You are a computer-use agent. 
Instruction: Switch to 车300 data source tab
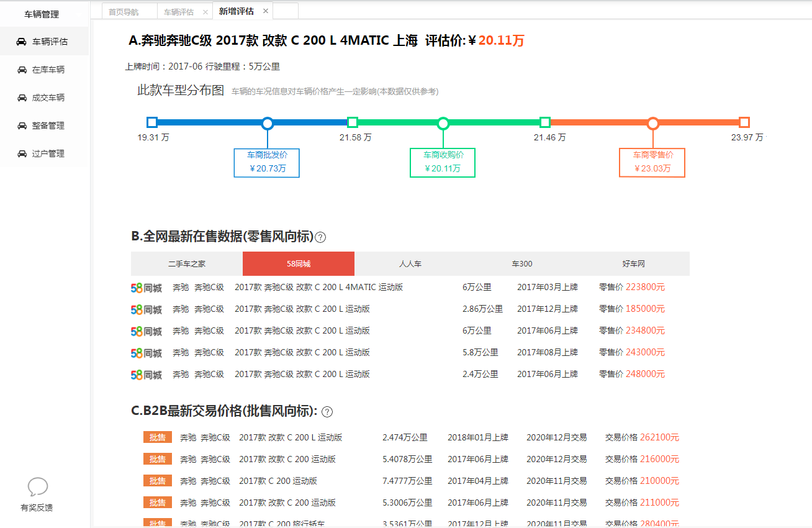click(521, 263)
